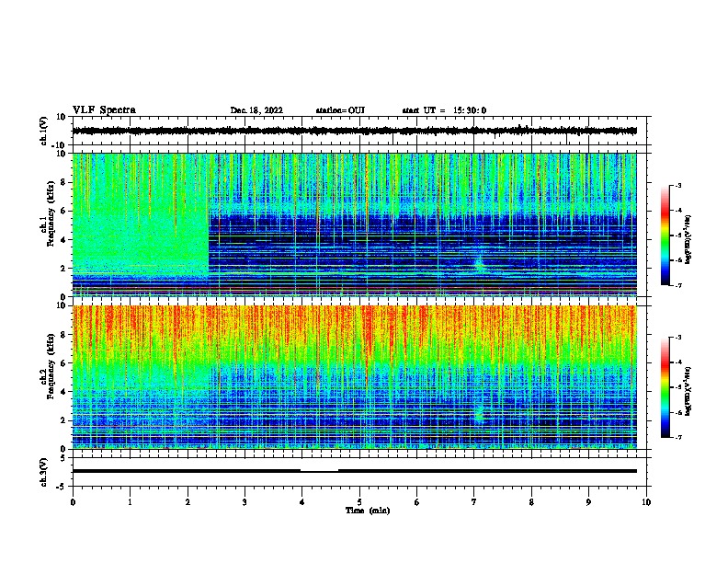The height and width of the screenshot is (563, 728).
Task: Click the bright burst near 2 kHz in ch.2
Action: pos(479,414)
